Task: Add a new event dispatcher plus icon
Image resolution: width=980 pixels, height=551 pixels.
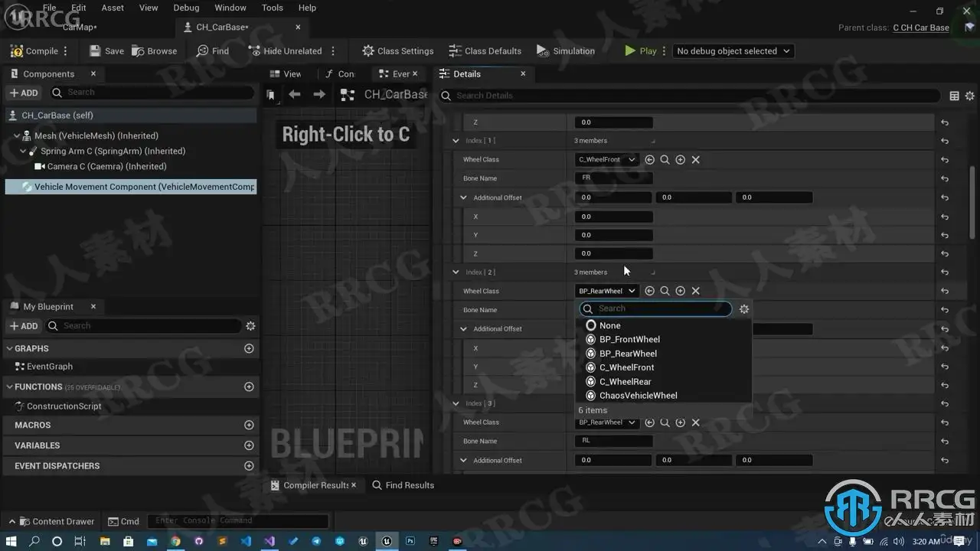Action: [x=249, y=466]
